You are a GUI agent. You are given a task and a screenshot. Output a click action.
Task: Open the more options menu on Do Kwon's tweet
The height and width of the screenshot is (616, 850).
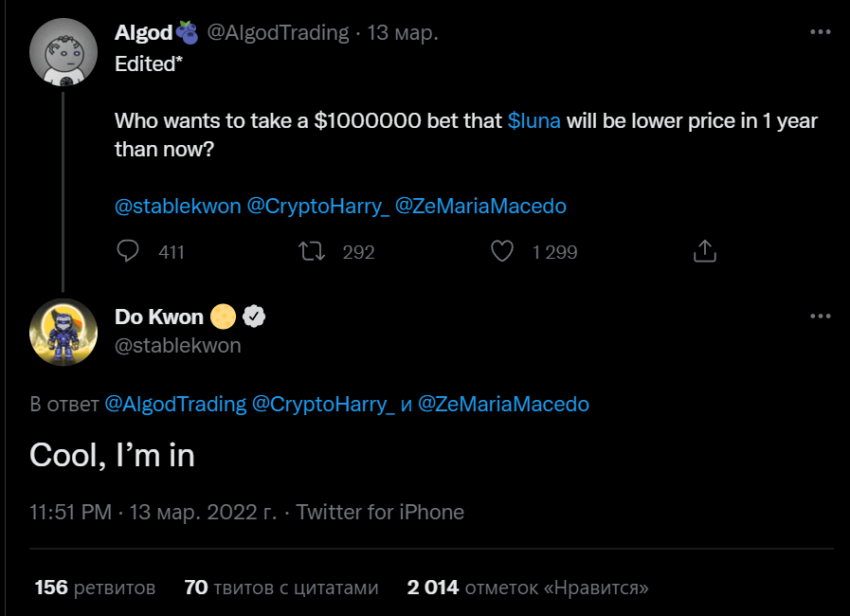[x=819, y=316]
